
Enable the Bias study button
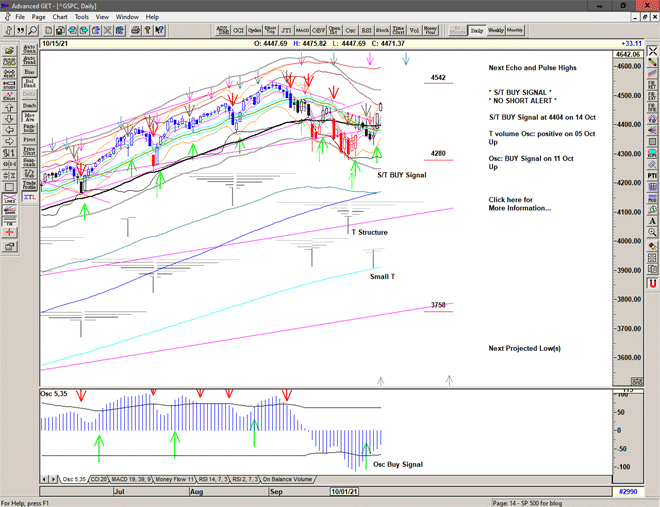(29, 72)
